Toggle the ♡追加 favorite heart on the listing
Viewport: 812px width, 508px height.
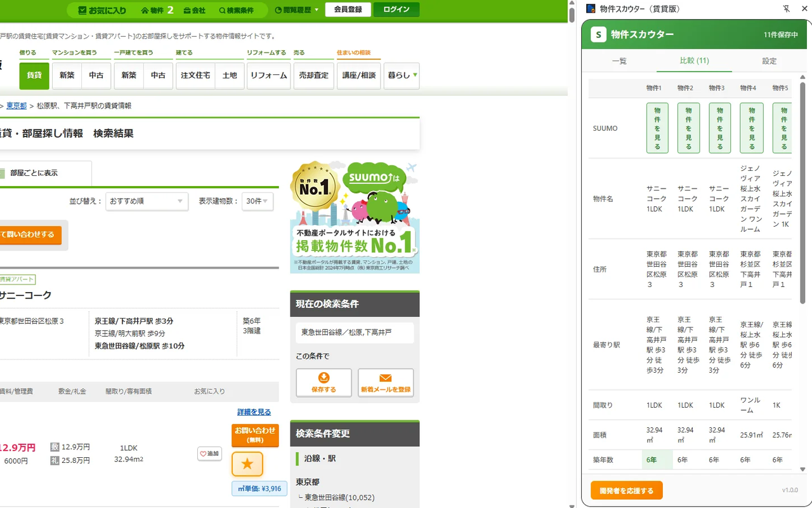(209, 453)
